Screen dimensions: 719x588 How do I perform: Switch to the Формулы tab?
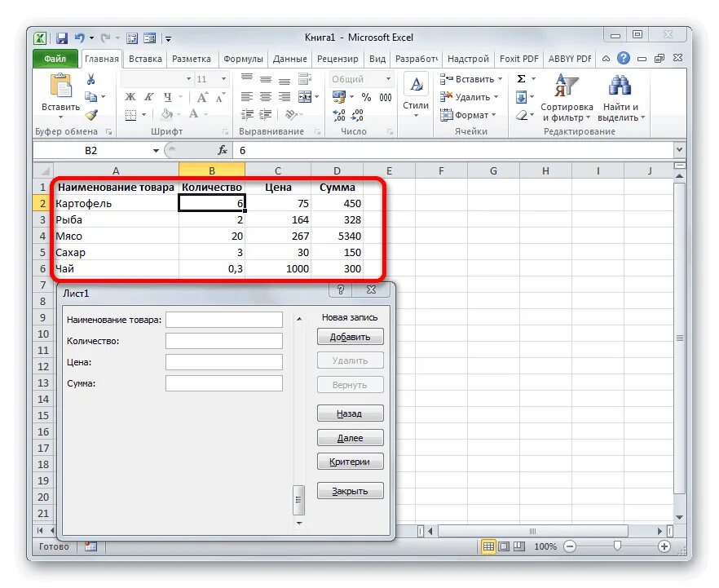click(x=243, y=59)
